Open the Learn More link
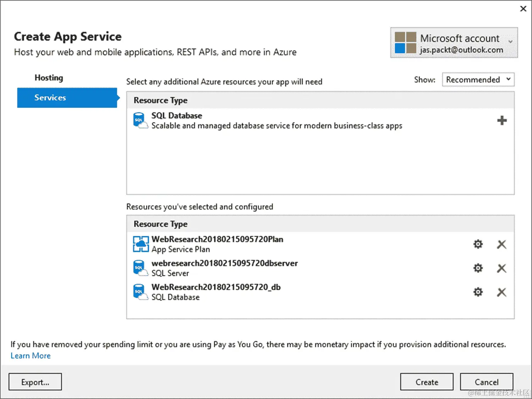The image size is (532, 399). pos(30,356)
